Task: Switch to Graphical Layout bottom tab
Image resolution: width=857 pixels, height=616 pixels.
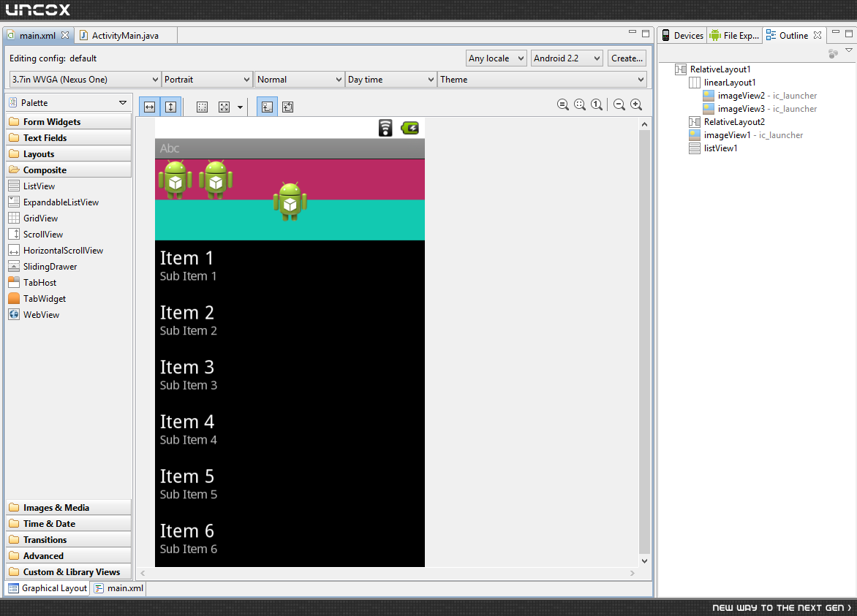Action: coord(48,588)
